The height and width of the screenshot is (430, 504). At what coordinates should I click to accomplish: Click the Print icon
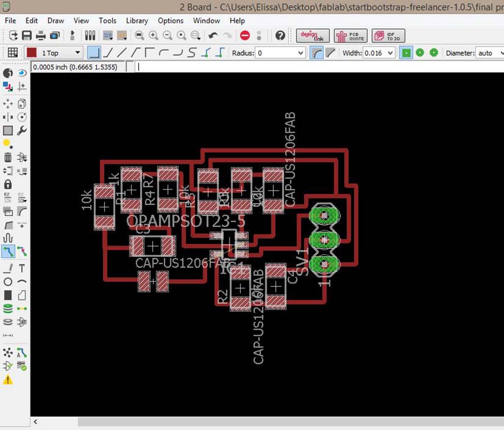(x=40, y=35)
